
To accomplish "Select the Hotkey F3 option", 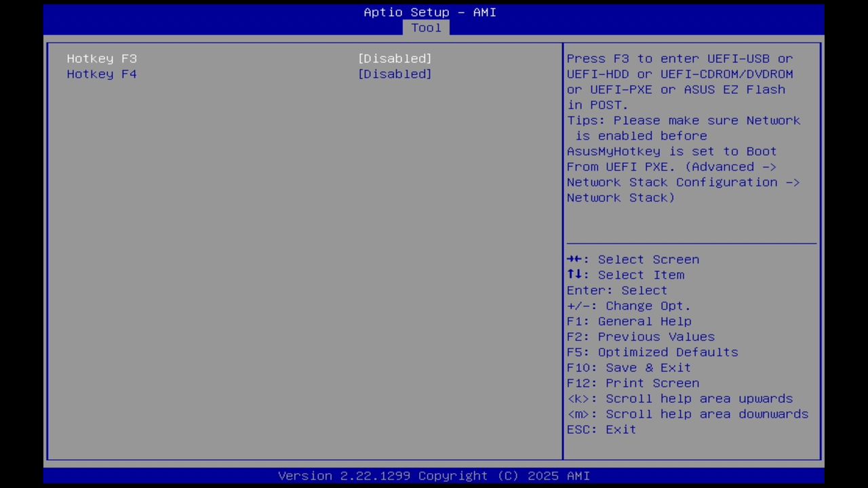I will click(x=101, y=58).
